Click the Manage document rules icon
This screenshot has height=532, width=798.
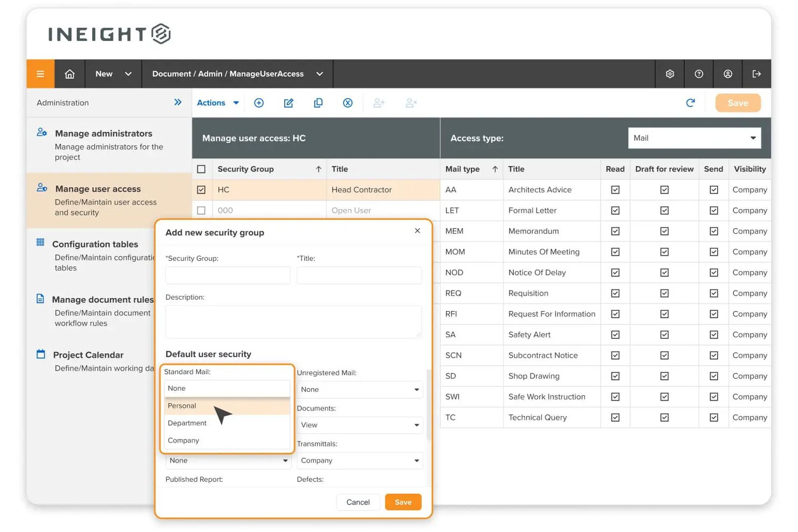[x=40, y=299]
